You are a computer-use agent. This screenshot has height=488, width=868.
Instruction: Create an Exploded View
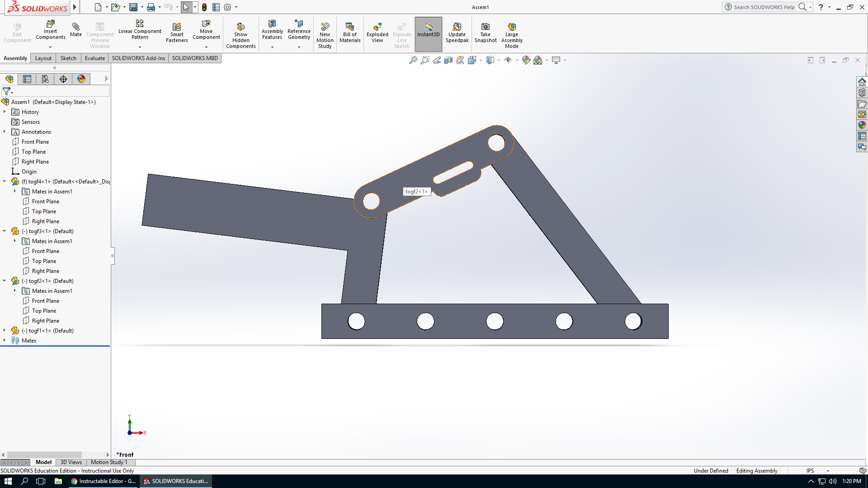[377, 33]
